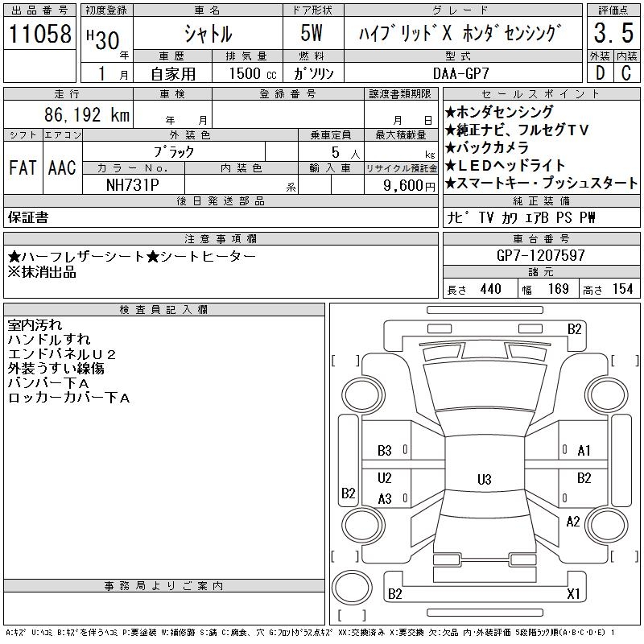Click the inspector note ハンドルすれ
The height and width of the screenshot is (644, 644).
click(x=49, y=339)
